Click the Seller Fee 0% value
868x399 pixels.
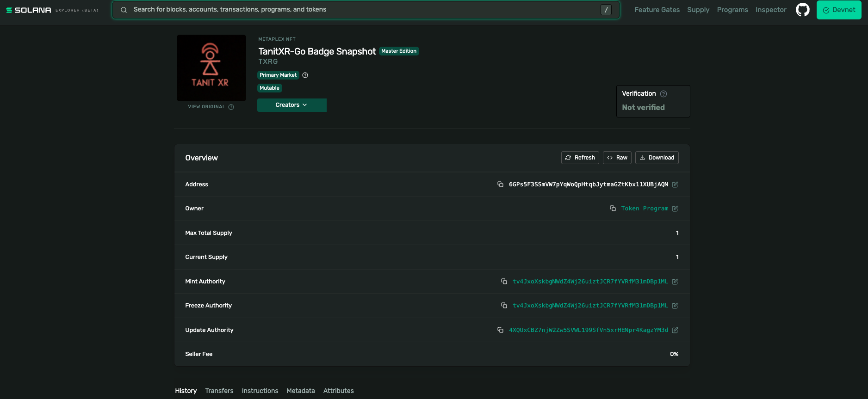[674, 354]
